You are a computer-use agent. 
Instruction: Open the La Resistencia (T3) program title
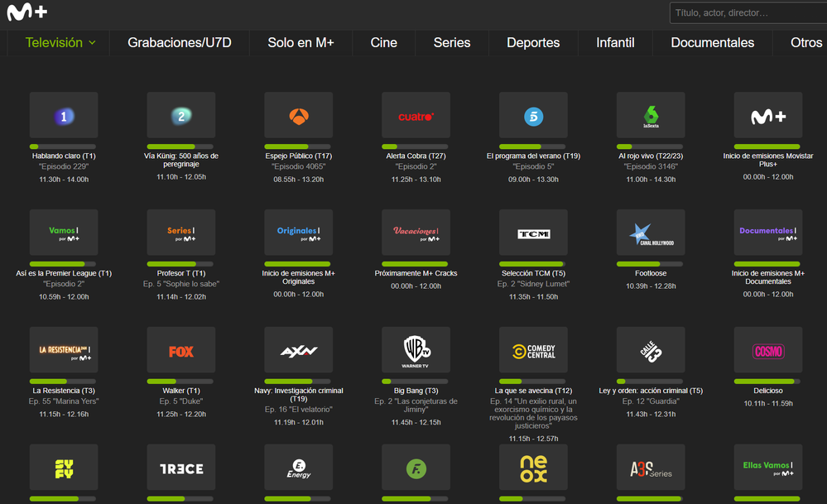pos(64,391)
